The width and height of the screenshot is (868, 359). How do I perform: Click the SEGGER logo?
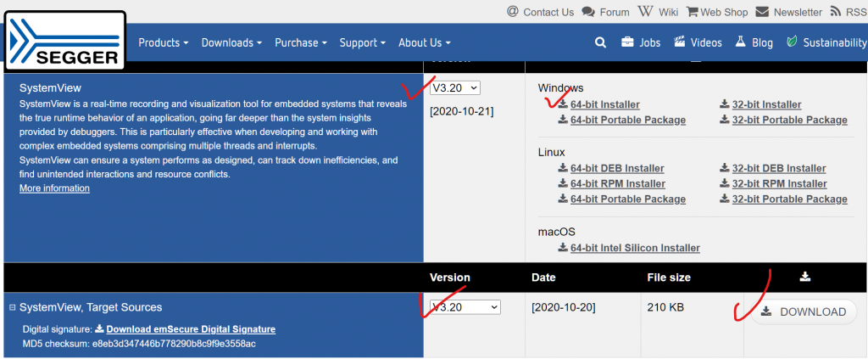65,42
